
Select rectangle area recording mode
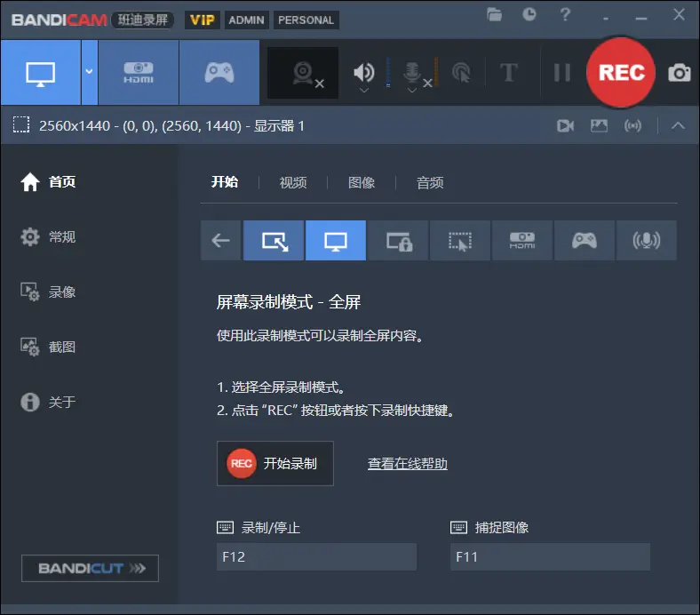(x=274, y=240)
